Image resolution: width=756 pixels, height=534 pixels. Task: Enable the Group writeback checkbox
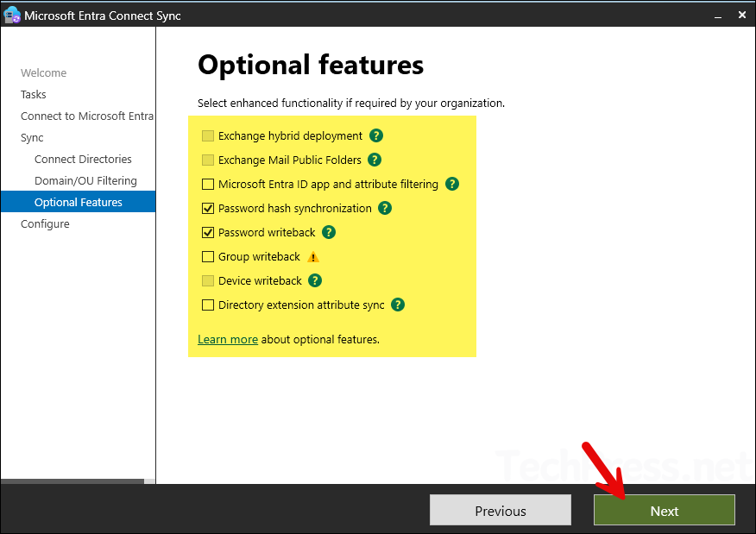pos(208,256)
